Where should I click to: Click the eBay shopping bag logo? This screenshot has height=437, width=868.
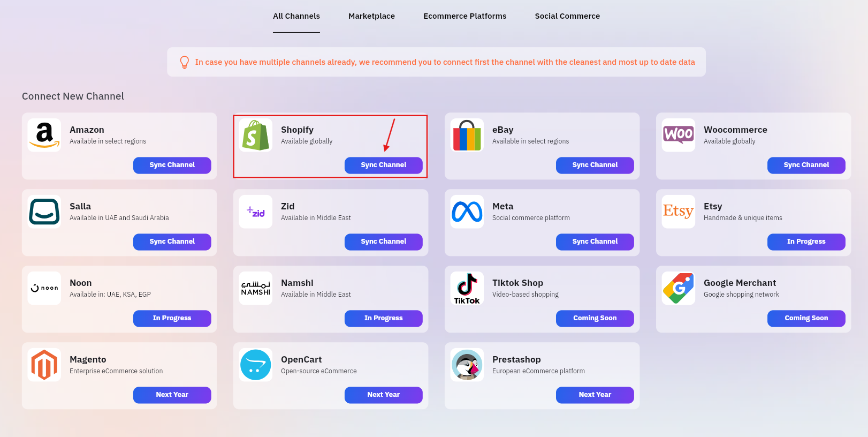click(x=467, y=135)
